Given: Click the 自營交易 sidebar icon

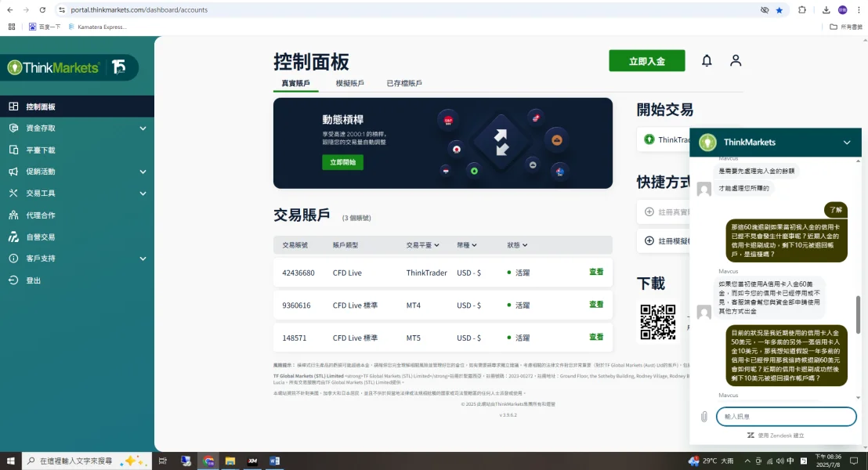Looking at the screenshot, I should point(13,237).
